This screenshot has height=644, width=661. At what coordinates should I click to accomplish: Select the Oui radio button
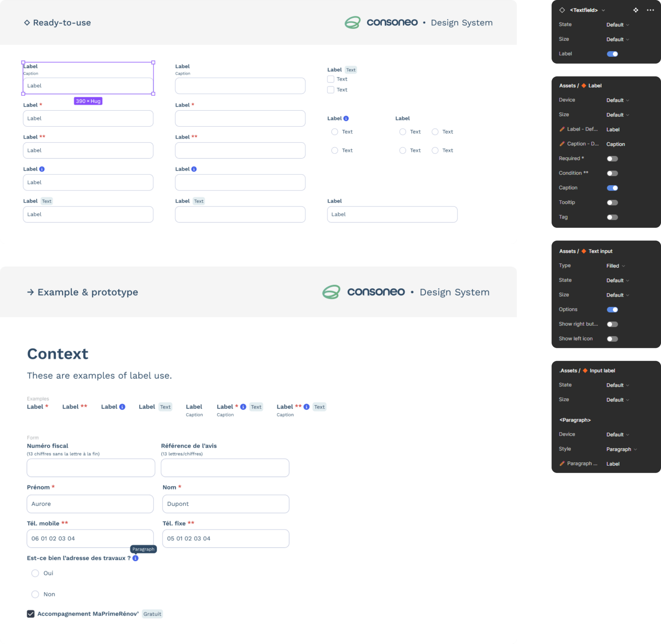(x=35, y=573)
